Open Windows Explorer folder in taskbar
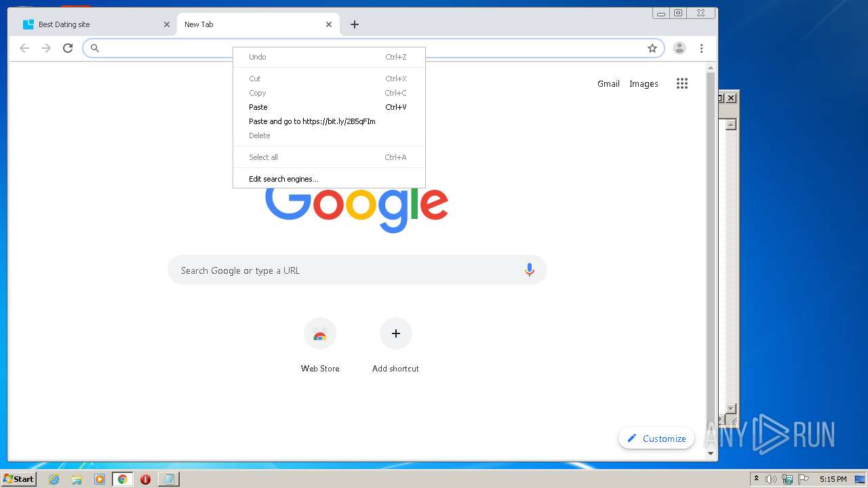This screenshot has width=868, height=488. point(77,479)
